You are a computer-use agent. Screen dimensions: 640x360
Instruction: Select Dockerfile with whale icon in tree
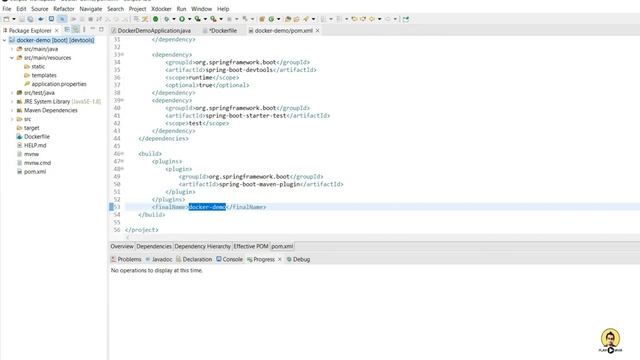[x=33, y=137]
